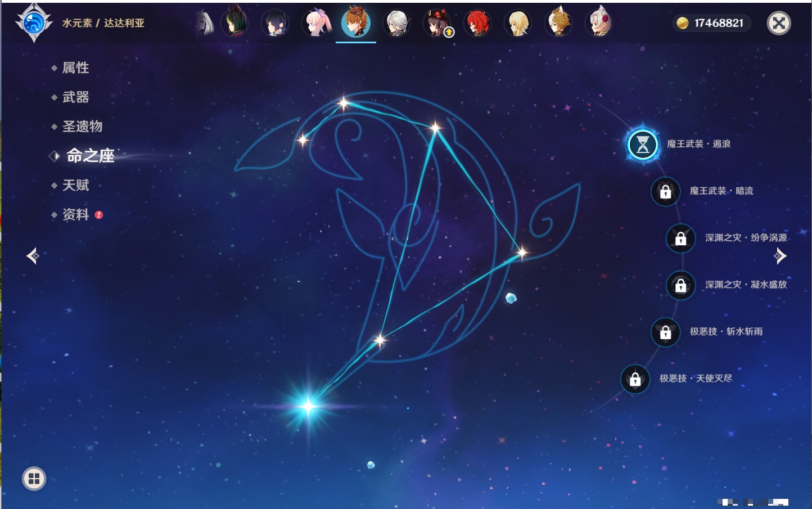Click the Mora amount 17468821
The height and width of the screenshot is (509, 812).
pyautogui.click(x=719, y=23)
